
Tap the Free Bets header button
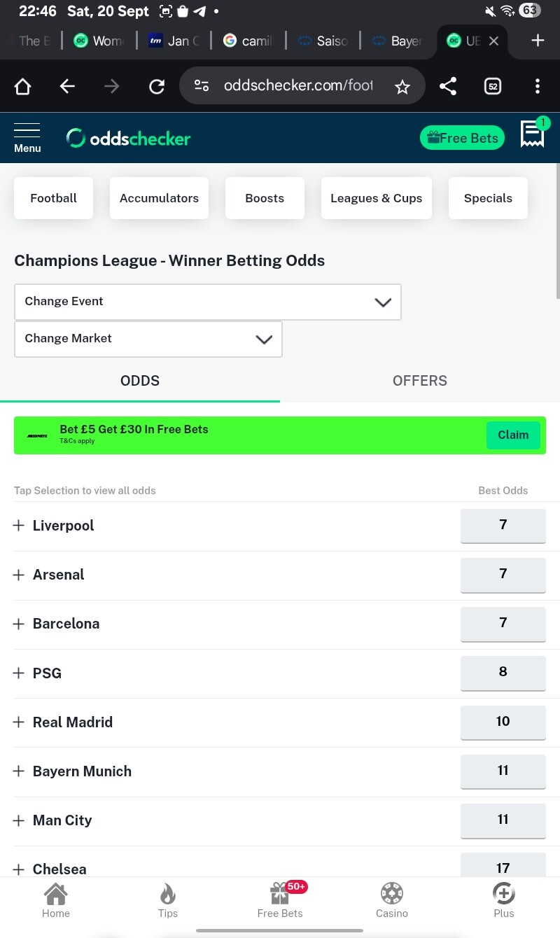click(x=462, y=138)
